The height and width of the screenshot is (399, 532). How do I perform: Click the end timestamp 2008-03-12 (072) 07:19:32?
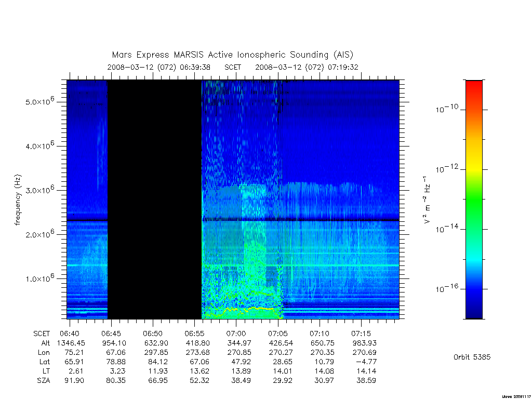[x=307, y=67]
